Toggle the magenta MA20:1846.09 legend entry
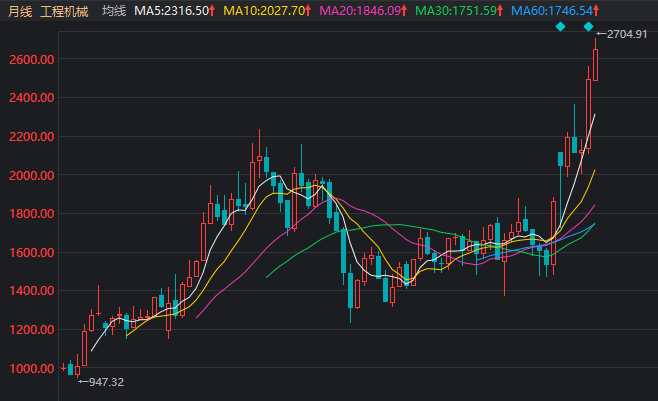Screen dimensions: 658x401 pyautogui.click(x=360, y=10)
